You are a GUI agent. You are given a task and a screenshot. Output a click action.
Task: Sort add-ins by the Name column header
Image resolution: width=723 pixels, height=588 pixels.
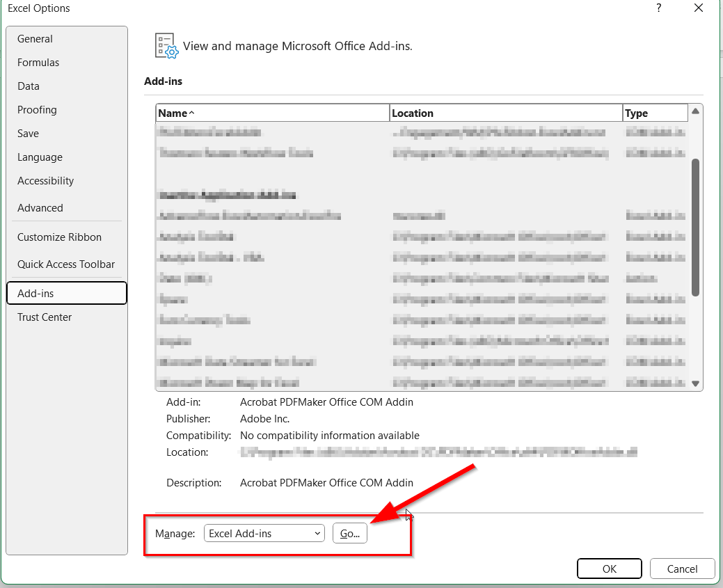pyautogui.click(x=272, y=113)
